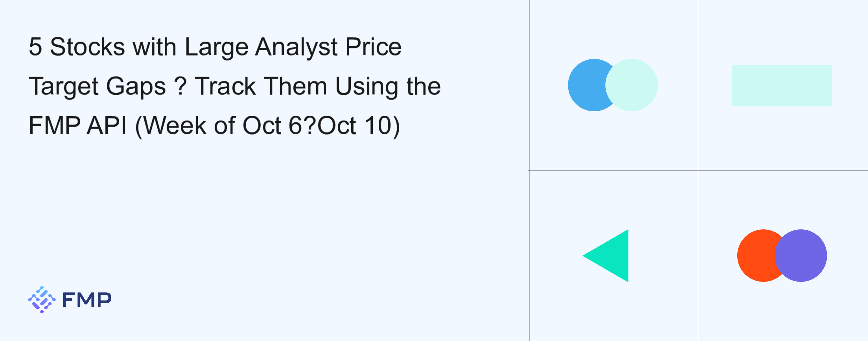Select the orange circle shape
Viewport: 868px width, 341px height.
click(755, 256)
